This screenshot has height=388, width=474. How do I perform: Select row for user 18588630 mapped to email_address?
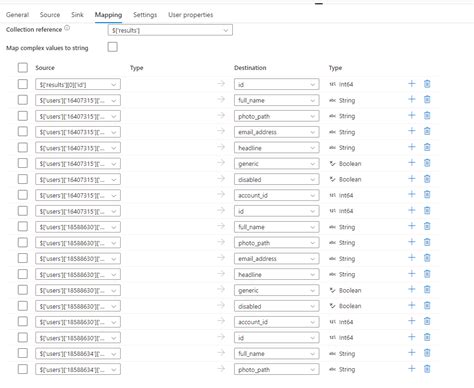click(x=23, y=258)
